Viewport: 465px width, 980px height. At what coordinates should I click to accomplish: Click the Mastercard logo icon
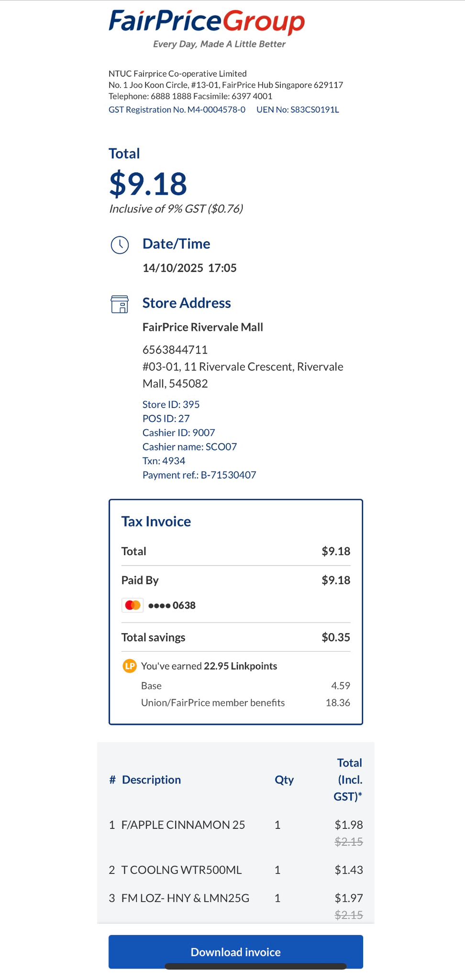[133, 605]
